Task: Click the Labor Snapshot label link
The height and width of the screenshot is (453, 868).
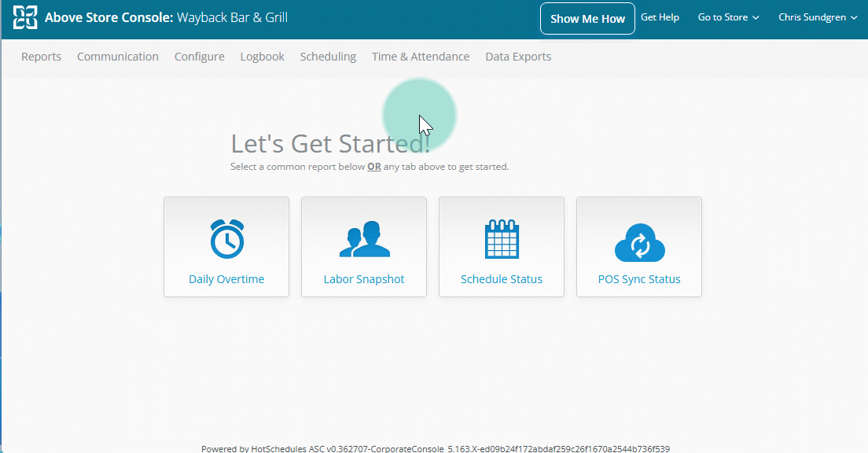Action: coord(364,279)
